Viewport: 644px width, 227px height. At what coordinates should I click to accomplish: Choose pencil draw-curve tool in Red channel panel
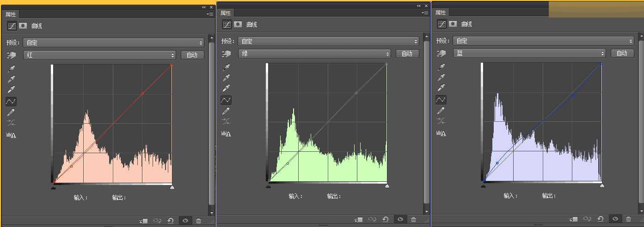pyautogui.click(x=12, y=112)
